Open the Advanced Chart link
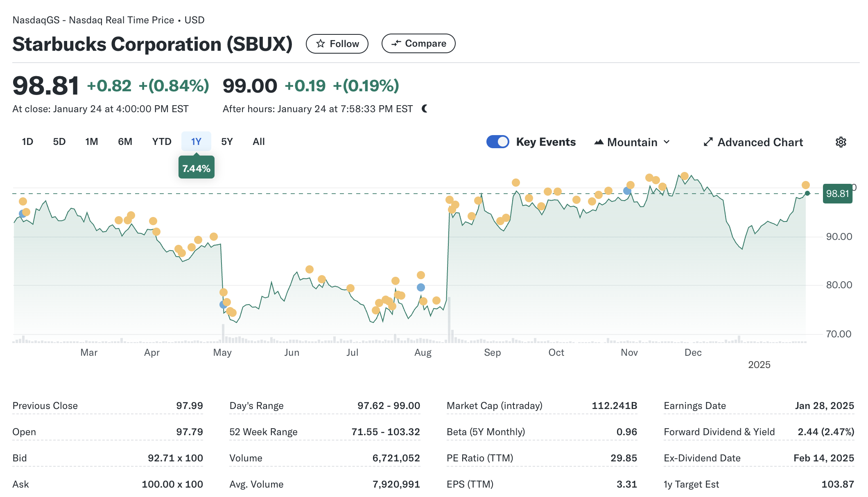Image resolution: width=868 pixels, height=497 pixels. 760,142
